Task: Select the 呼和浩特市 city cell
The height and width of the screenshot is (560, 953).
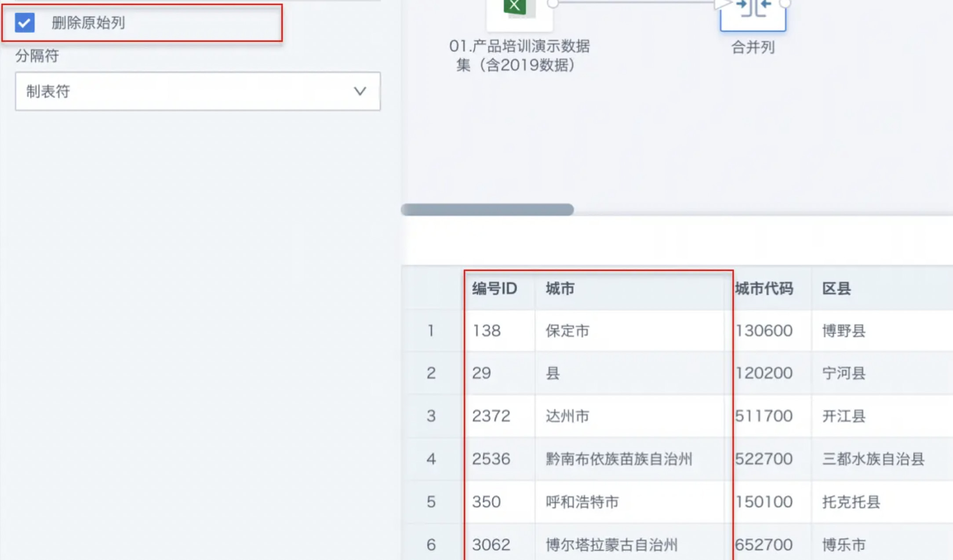Action: click(629, 502)
